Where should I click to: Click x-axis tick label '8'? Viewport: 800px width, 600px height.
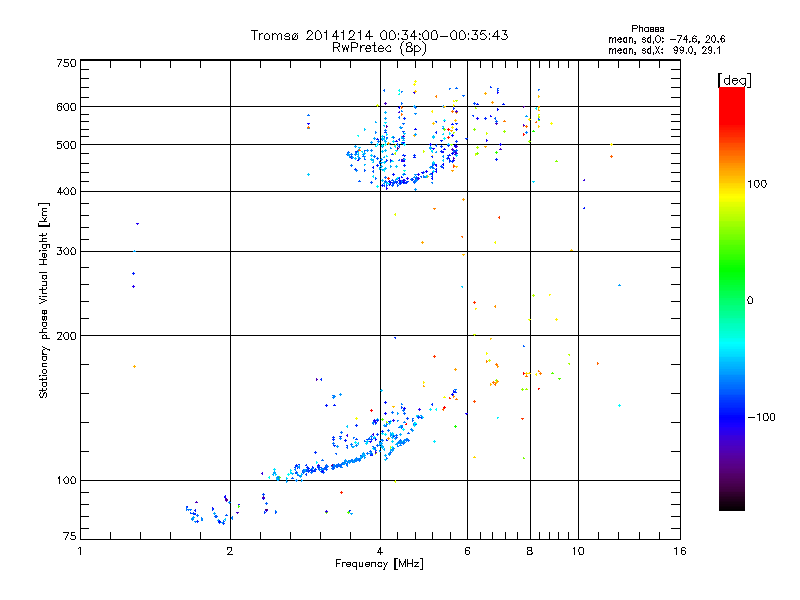pyautogui.click(x=530, y=551)
